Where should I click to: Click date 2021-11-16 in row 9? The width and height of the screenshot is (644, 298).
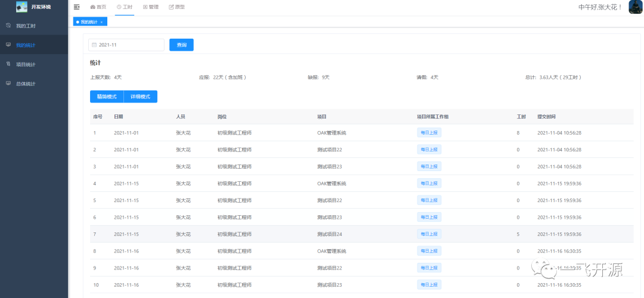(x=126, y=268)
